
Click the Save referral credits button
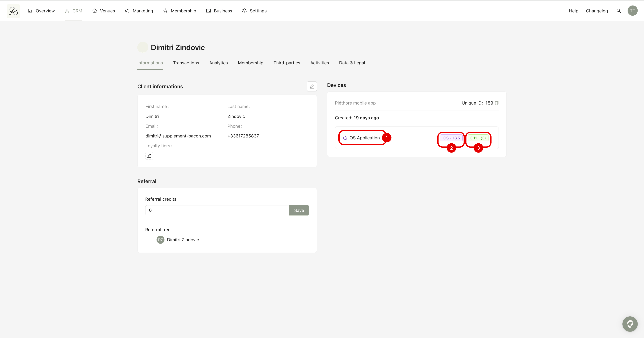299,210
